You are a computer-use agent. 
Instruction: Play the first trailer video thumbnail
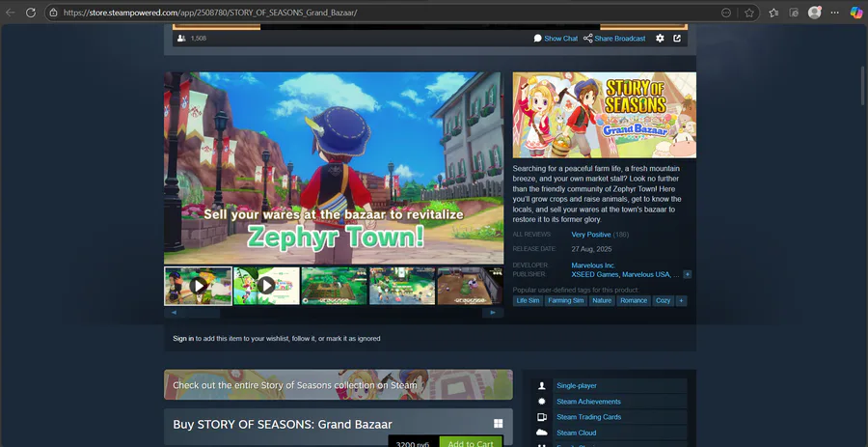pyautogui.click(x=198, y=286)
